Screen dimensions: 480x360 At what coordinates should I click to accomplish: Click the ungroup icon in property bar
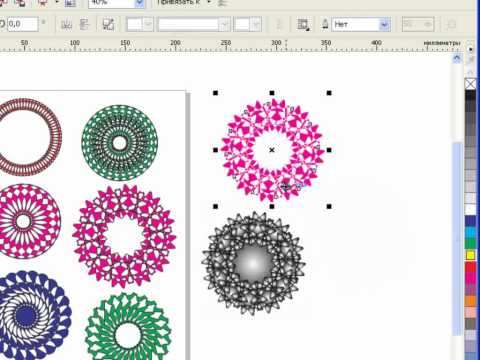[x=108, y=25]
